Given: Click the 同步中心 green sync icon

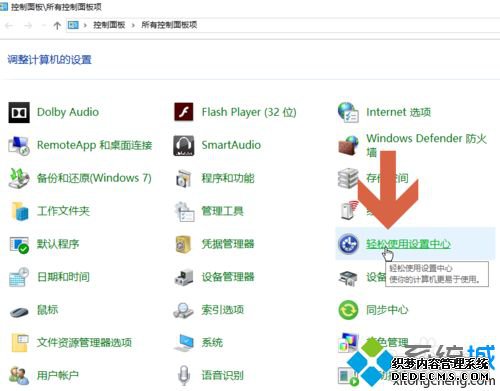Looking at the screenshot, I should (x=348, y=310).
